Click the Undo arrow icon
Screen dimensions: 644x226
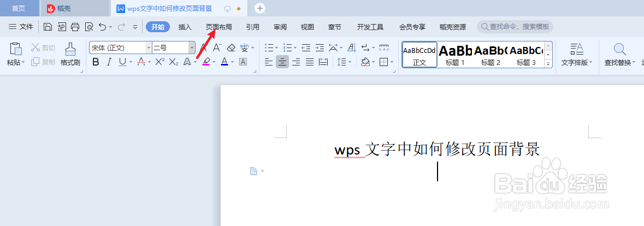pos(102,27)
